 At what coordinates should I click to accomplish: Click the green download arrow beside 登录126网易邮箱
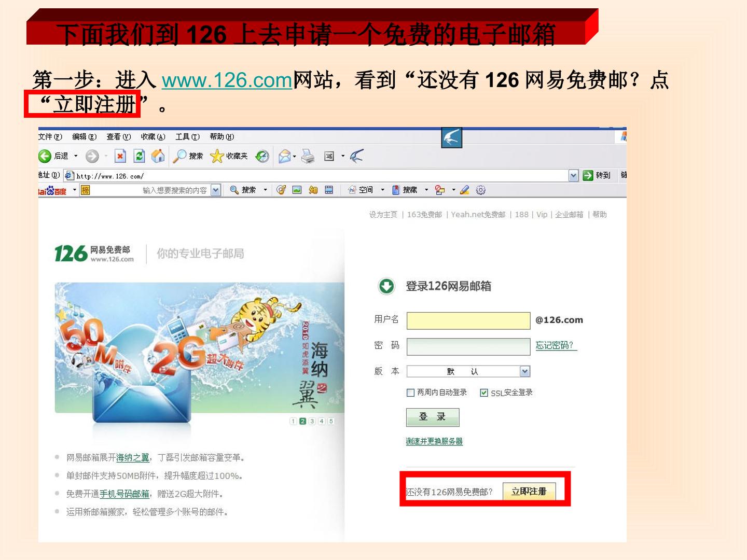click(x=386, y=286)
